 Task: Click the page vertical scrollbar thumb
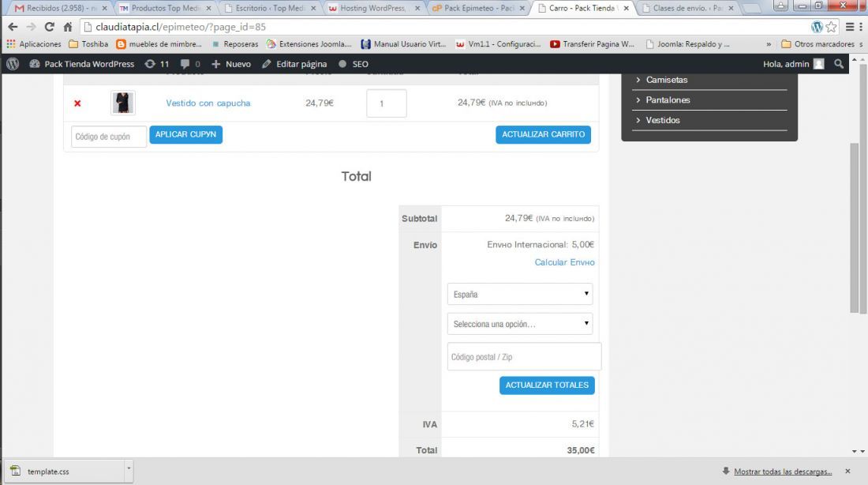(x=855, y=227)
